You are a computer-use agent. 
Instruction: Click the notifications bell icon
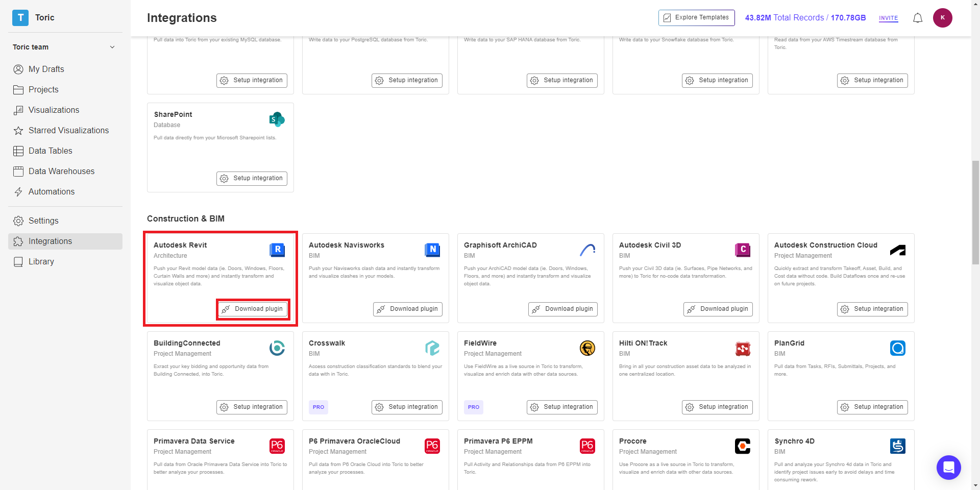point(918,18)
